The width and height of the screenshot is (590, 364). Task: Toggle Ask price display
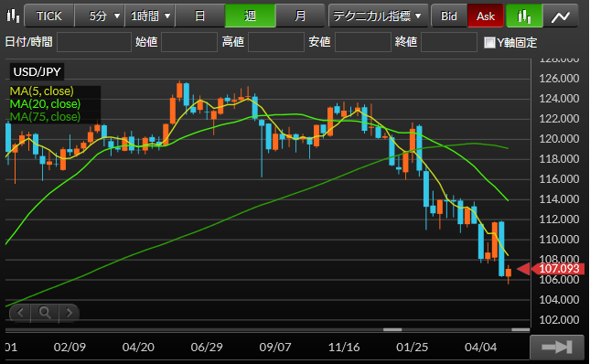point(486,16)
